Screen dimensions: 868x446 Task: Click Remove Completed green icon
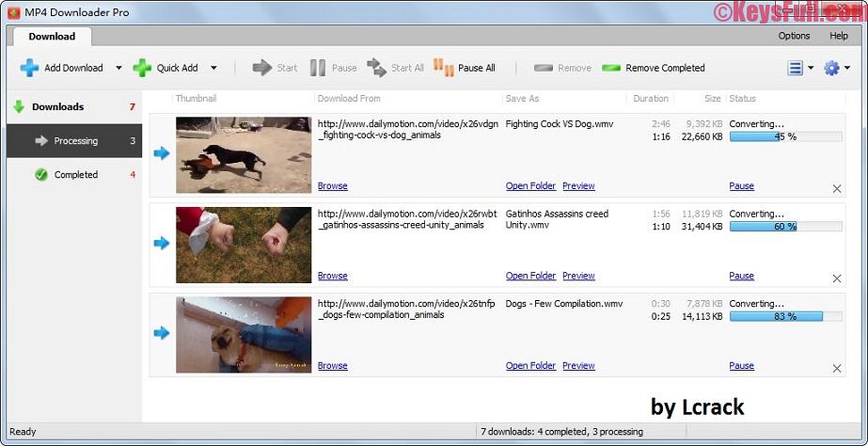tap(611, 68)
